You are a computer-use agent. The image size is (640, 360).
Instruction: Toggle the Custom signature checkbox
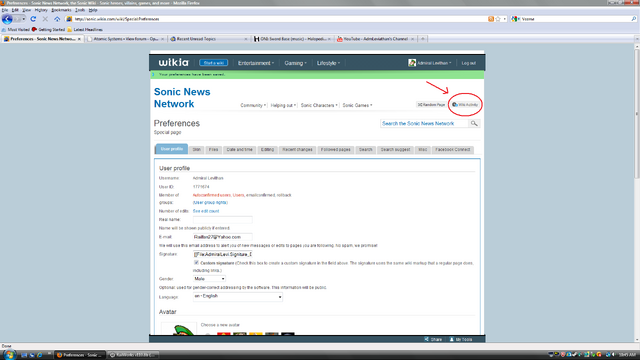[x=196, y=263]
